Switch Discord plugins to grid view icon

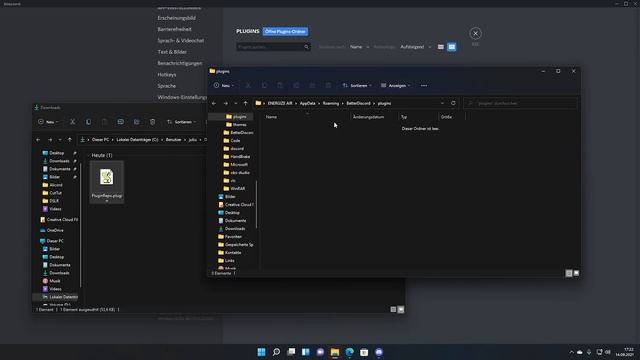[x=451, y=47]
